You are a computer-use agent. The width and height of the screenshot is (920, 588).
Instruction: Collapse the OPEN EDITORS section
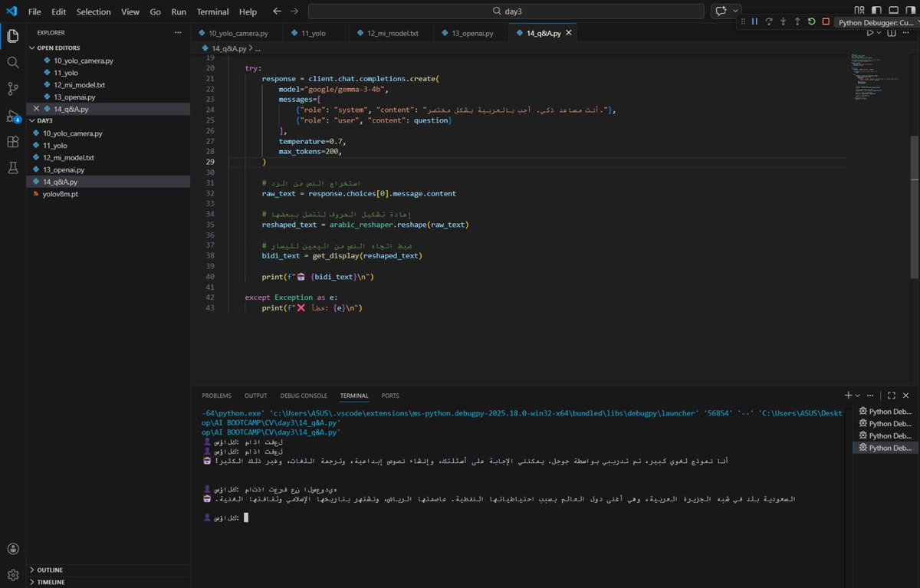58,48
